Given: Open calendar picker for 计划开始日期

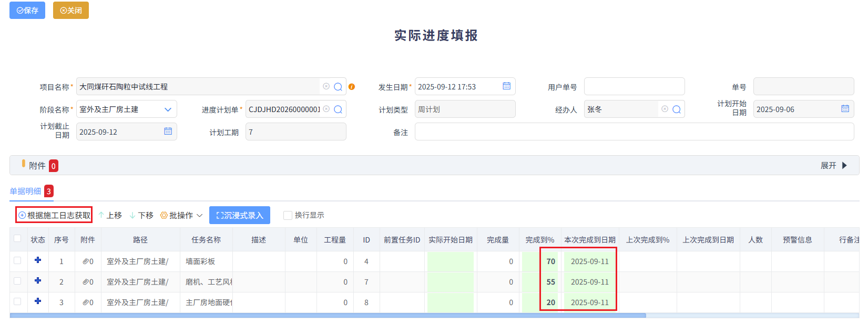Looking at the screenshot, I should pos(845,109).
